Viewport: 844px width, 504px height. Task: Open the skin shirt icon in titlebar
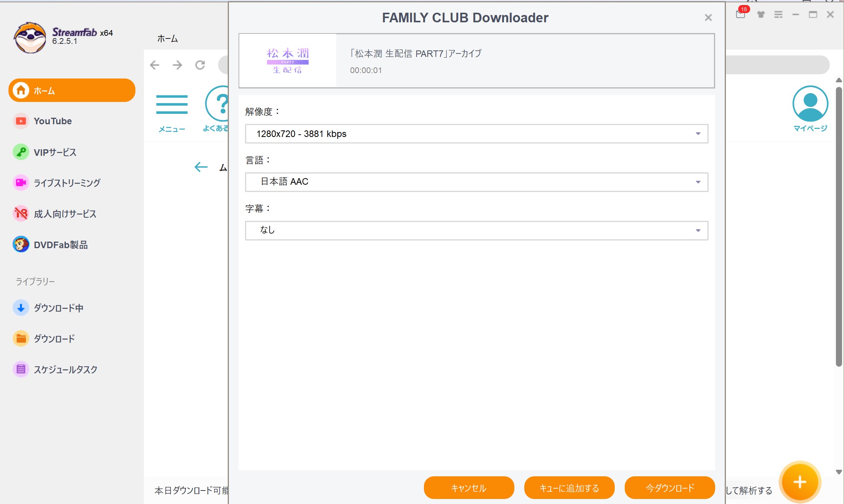coord(761,15)
